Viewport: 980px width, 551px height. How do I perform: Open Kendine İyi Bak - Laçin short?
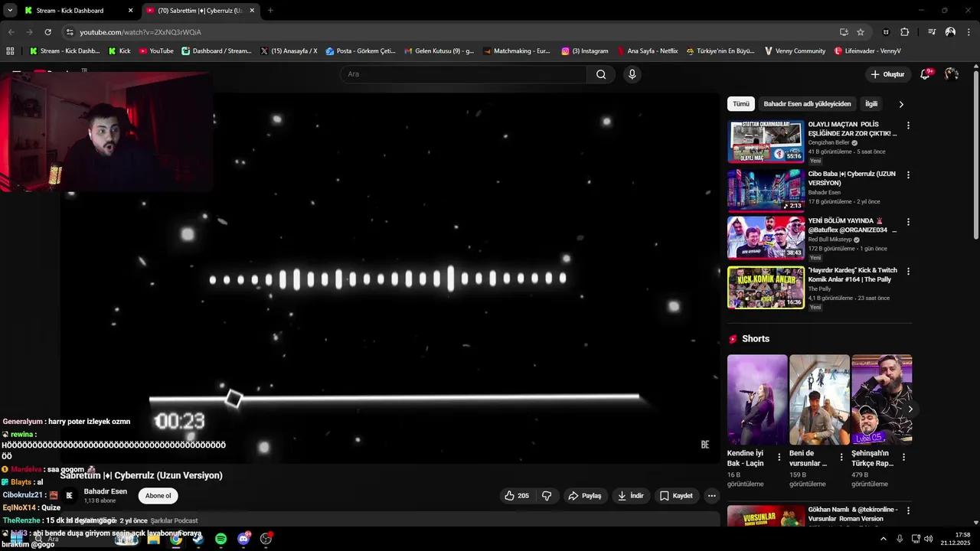point(757,399)
